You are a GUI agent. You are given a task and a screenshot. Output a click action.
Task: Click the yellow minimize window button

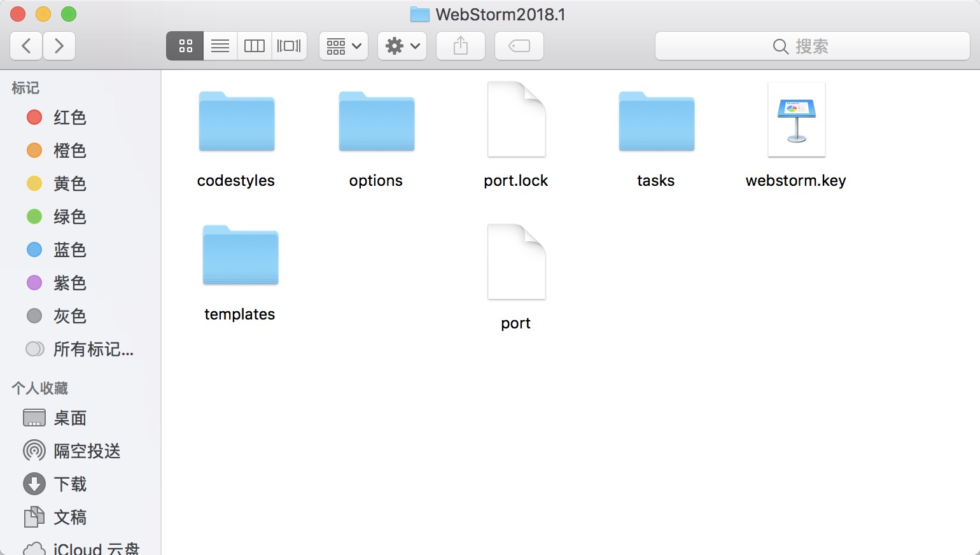(x=43, y=14)
